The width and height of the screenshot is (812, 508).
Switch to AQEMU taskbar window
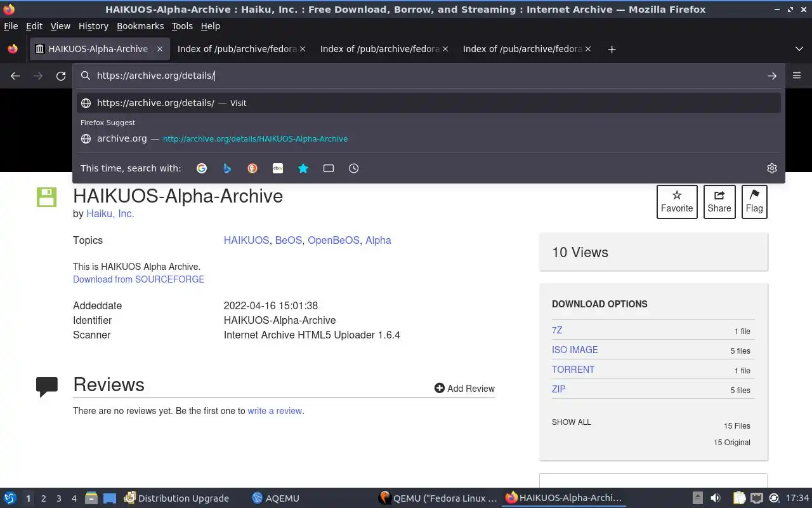275,498
